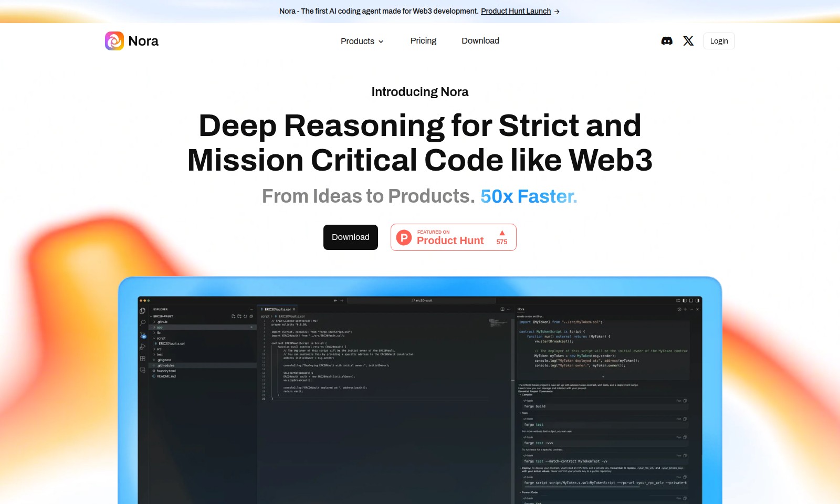Expand the test folder

[154, 354]
